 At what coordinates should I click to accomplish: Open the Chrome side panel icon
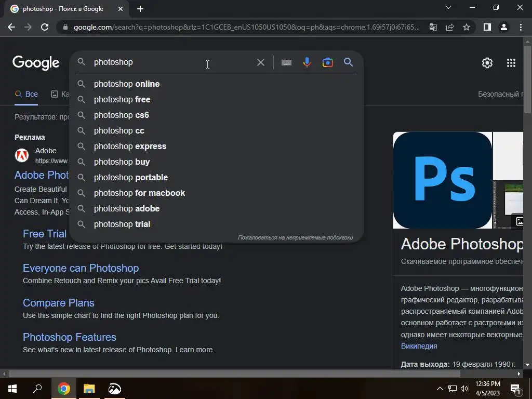click(x=487, y=27)
